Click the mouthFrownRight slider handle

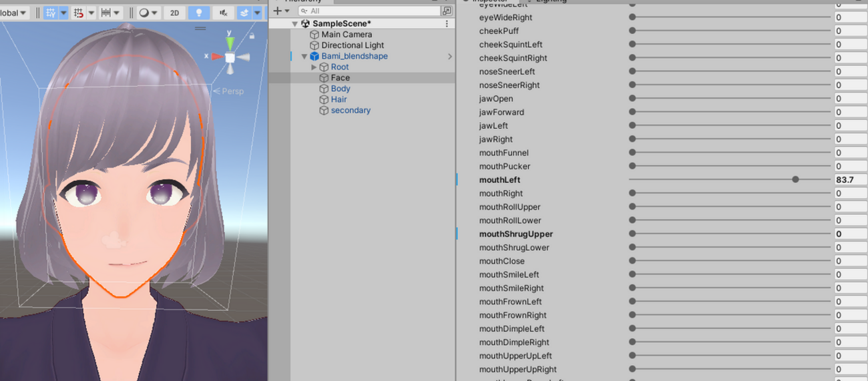632,315
